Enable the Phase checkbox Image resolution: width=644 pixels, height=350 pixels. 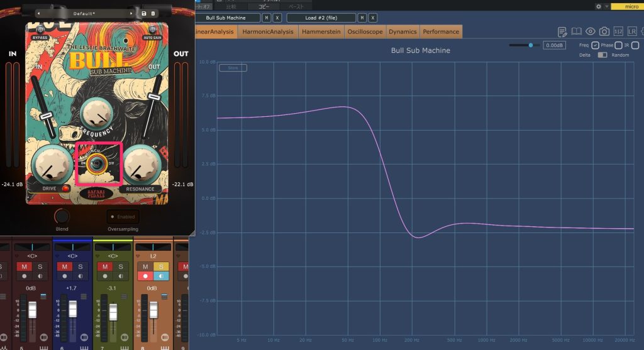tap(619, 45)
